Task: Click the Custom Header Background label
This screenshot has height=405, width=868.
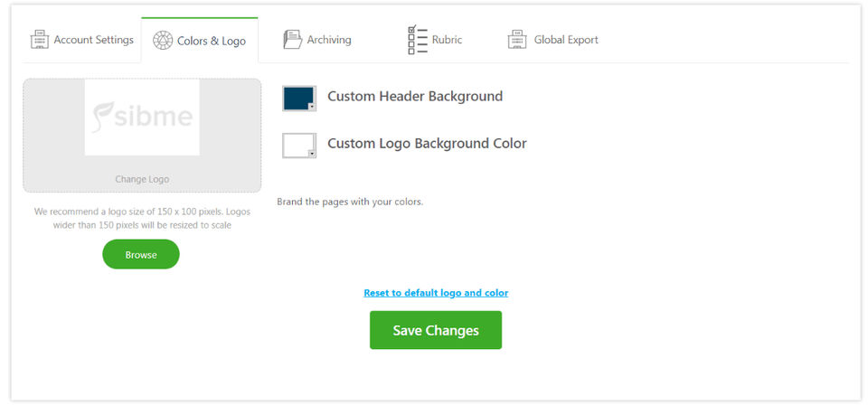Action: click(415, 96)
